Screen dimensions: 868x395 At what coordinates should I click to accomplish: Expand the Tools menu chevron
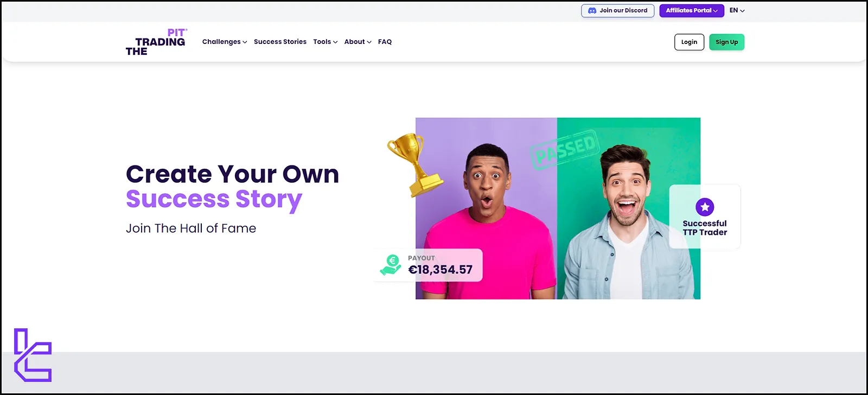(335, 42)
